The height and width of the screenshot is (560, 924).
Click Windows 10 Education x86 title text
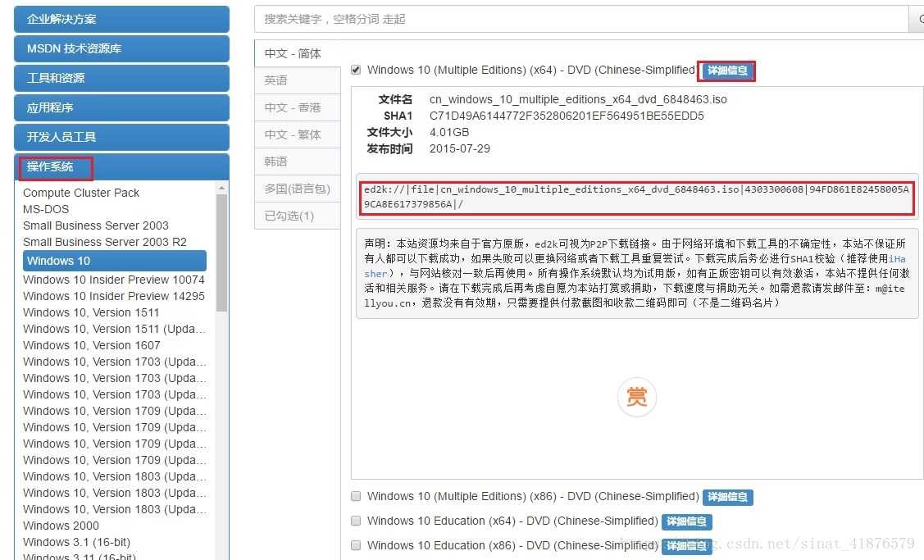512,546
